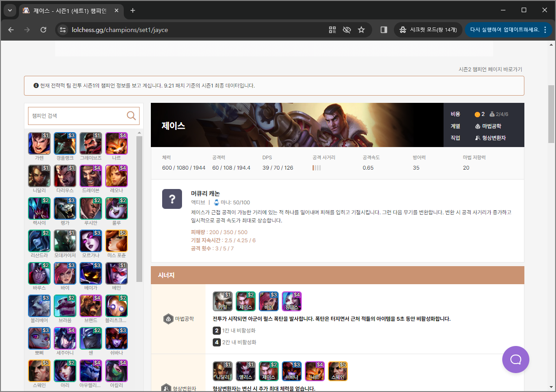The width and height of the screenshot is (556, 392).
Task: Open 쉔 champion icon in sidebar
Action: pyautogui.click(x=91, y=338)
